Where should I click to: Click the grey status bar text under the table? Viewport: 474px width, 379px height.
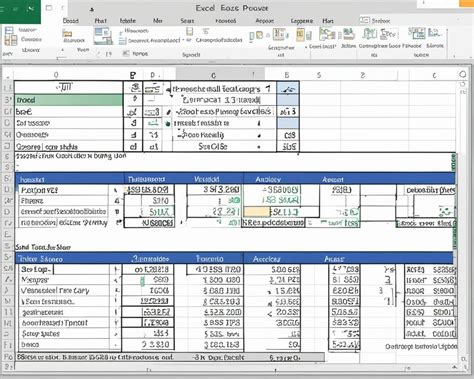[170, 357]
